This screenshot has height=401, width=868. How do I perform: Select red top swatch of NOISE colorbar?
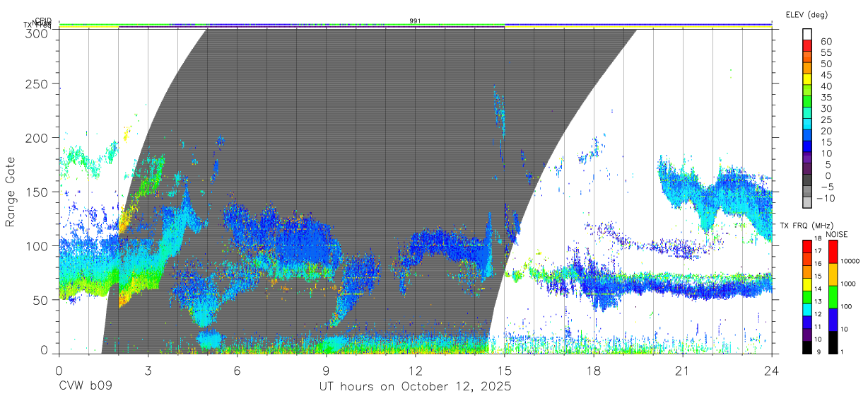[x=832, y=252]
